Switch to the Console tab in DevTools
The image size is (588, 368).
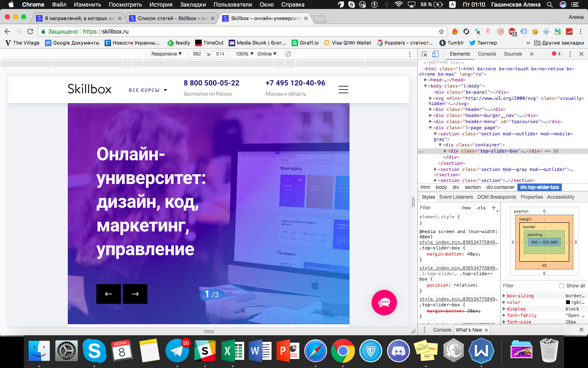[487, 54]
